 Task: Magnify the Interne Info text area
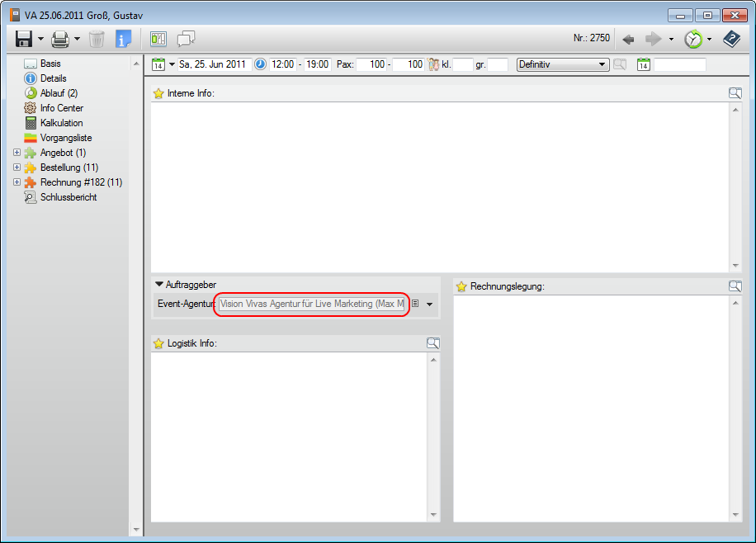(735, 93)
